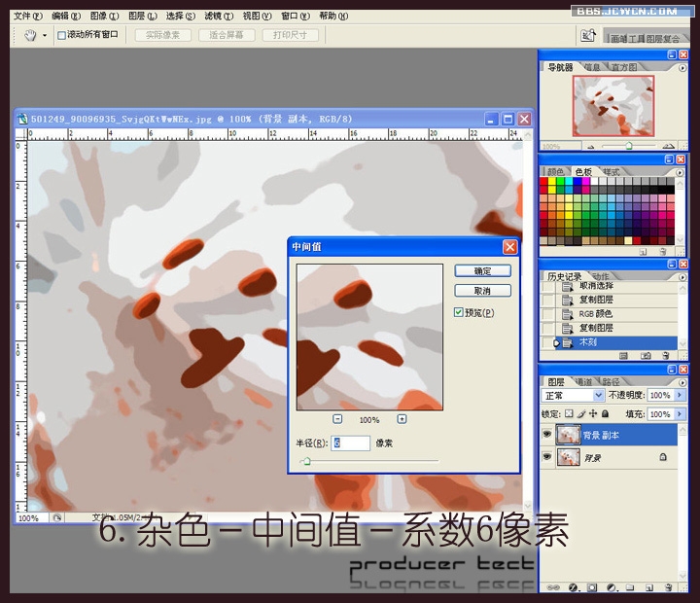Image resolution: width=700 pixels, height=603 pixels.
Task: Create new fill or adjustment layer
Action: pos(612,587)
